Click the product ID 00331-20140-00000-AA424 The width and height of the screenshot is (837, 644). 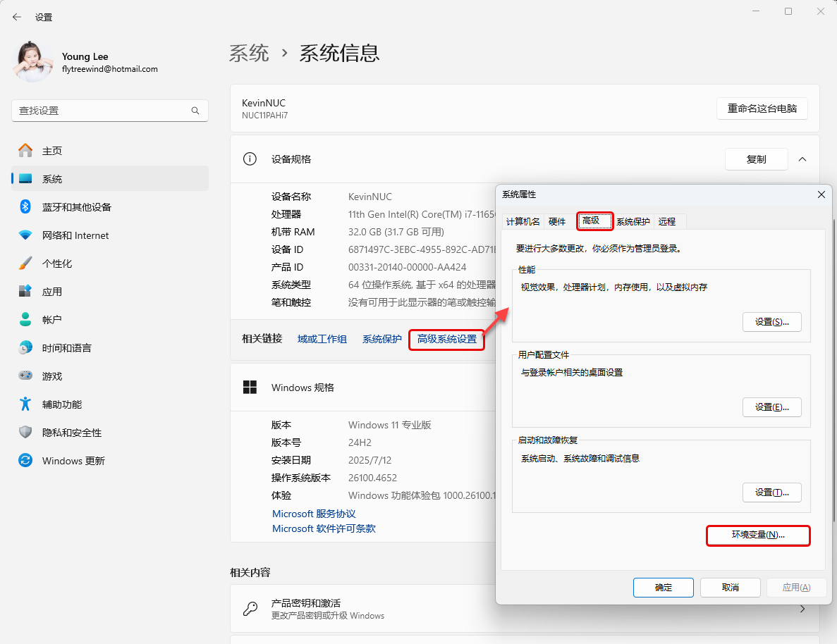(408, 267)
